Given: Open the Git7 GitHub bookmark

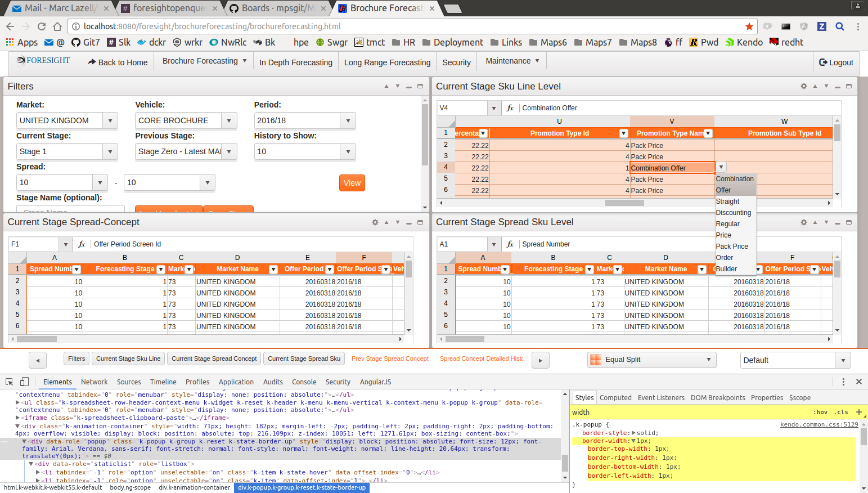Looking at the screenshot, I should [86, 42].
